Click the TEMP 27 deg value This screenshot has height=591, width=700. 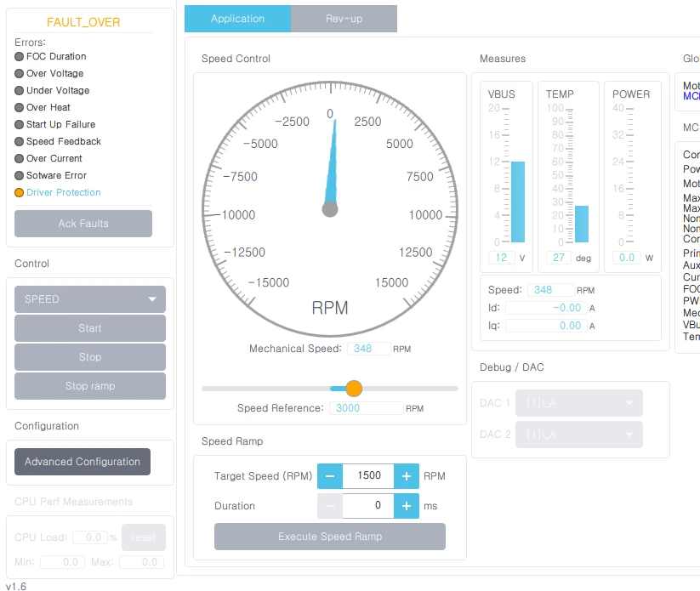click(x=559, y=258)
